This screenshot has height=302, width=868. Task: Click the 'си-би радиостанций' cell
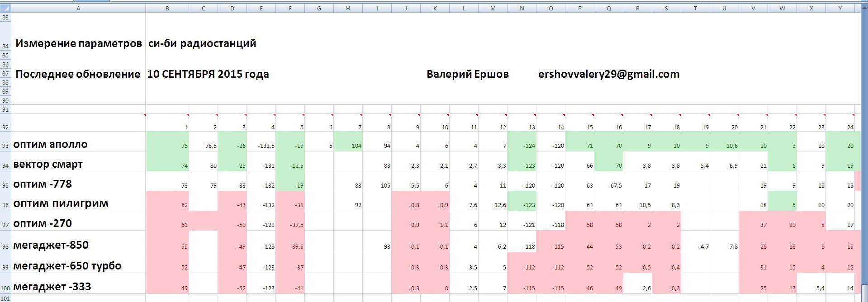(202, 43)
